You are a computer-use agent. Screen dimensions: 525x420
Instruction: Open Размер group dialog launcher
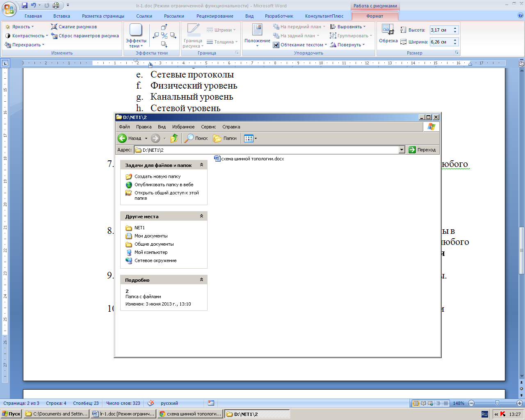457,53
